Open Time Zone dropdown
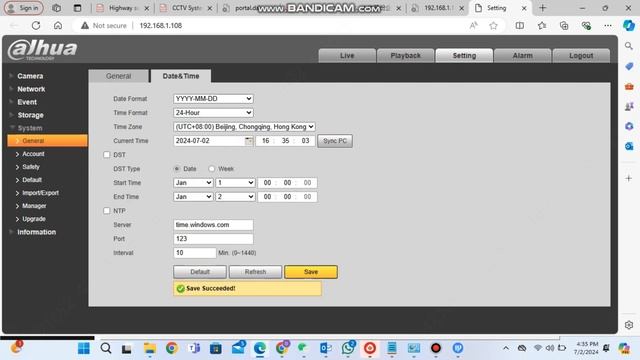640x360 pixels. point(244,127)
